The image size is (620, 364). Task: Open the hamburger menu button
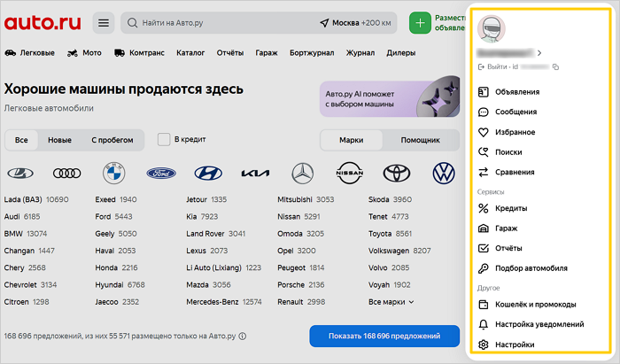click(x=104, y=23)
